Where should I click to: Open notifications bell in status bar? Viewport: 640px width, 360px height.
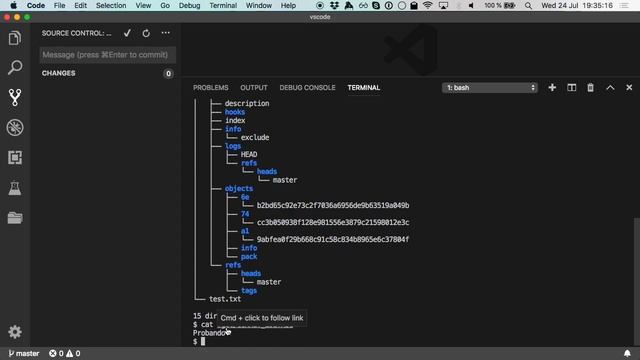point(627,353)
